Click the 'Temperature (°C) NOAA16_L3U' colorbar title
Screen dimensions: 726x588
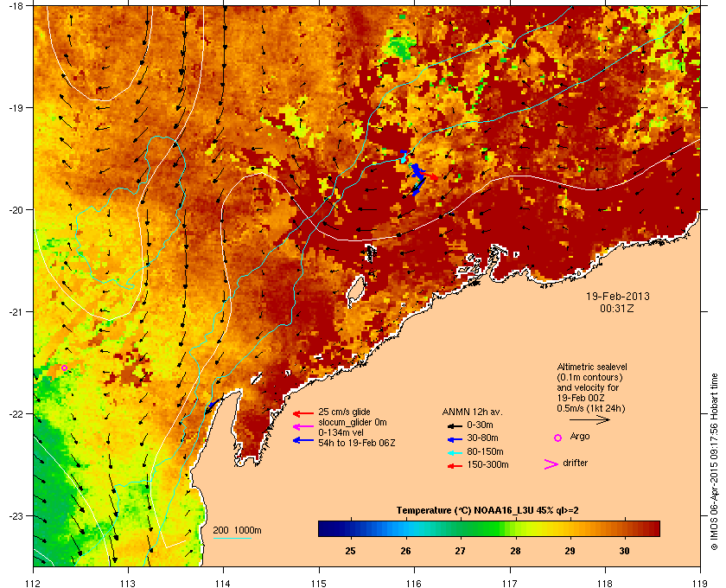pyautogui.click(x=487, y=511)
